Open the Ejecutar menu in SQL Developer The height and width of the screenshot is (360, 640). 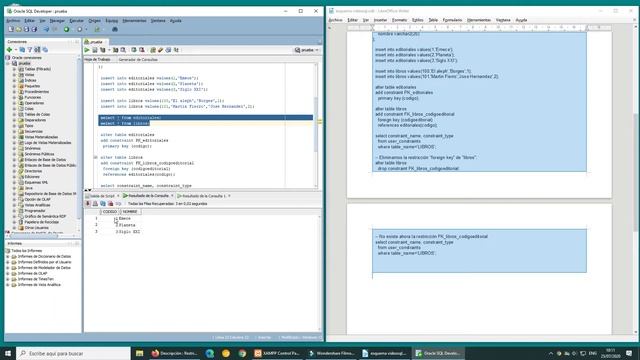click(x=76, y=20)
